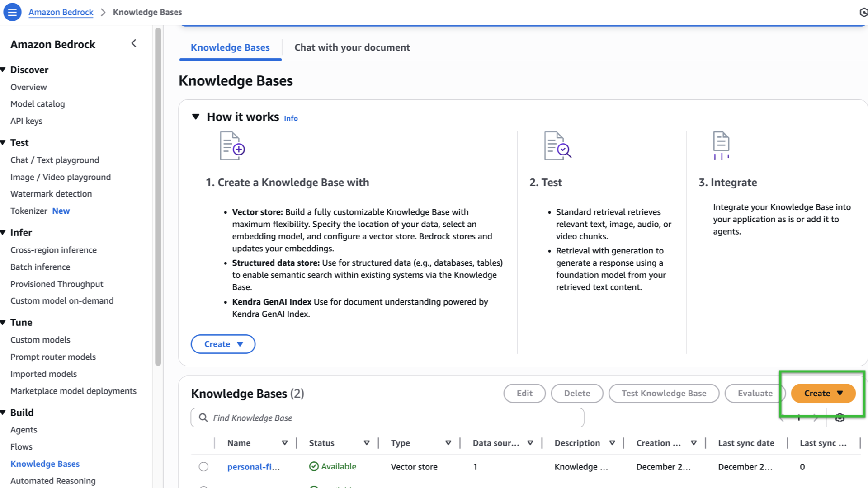Click the Test Knowledge Base button
This screenshot has width=868, height=488.
664,393
